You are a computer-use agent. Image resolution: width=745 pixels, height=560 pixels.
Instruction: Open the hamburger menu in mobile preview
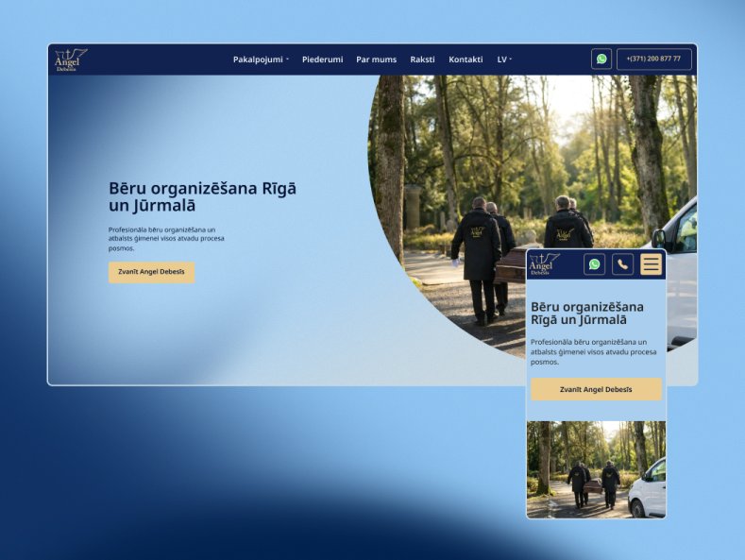pyautogui.click(x=651, y=264)
